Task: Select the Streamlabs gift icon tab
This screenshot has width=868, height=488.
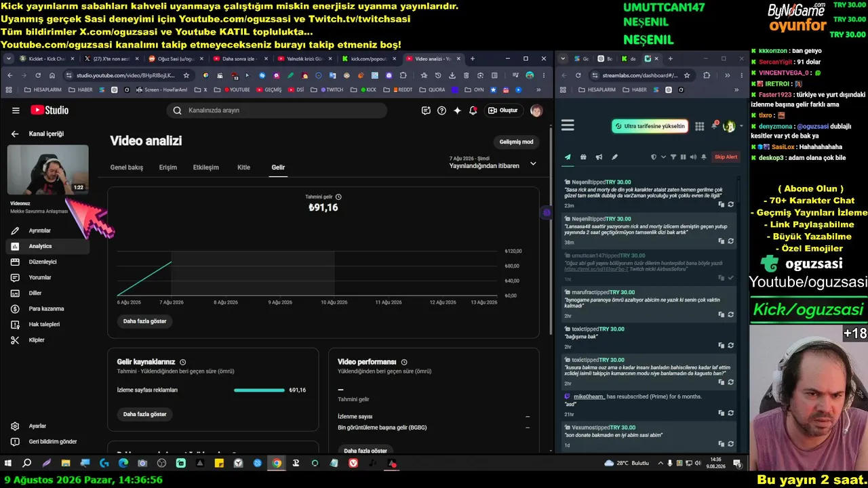Action: pyautogui.click(x=583, y=157)
